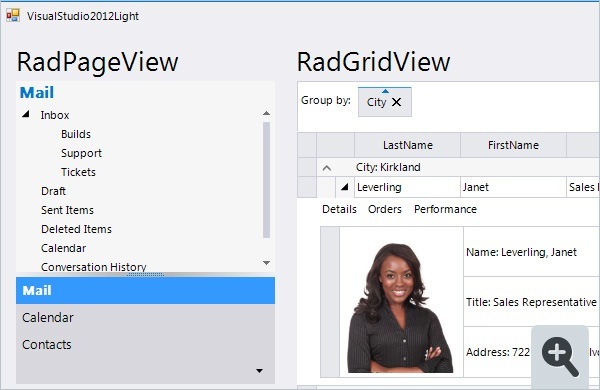Select the Draft folder

pos(53,191)
